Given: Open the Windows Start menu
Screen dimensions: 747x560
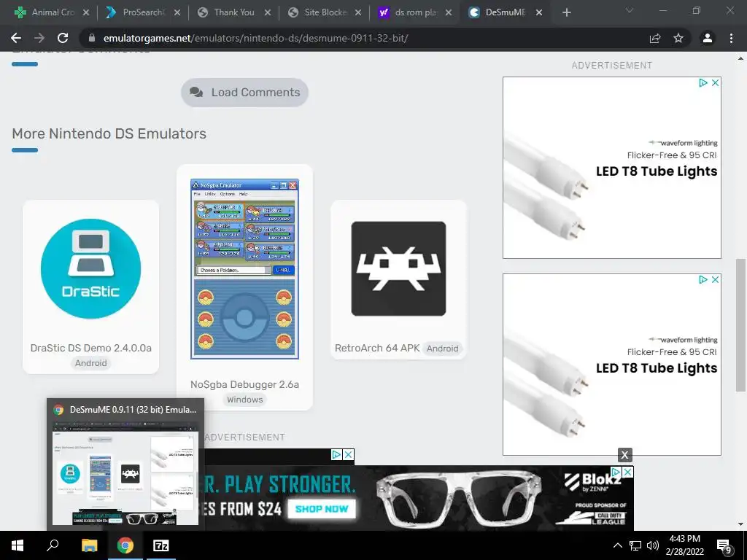Looking at the screenshot, I should click(x=18, y=545).
